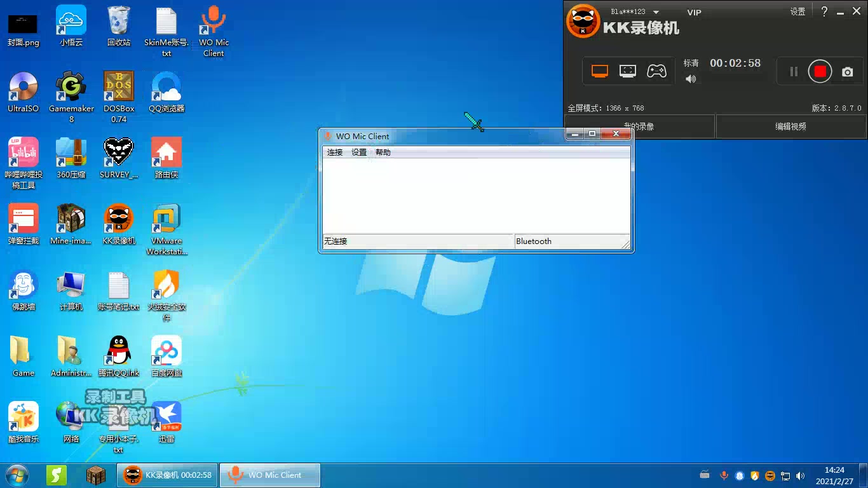868x488 pixels.
Task: Click the WO Mic microphone tray icon
Action: 723,475
